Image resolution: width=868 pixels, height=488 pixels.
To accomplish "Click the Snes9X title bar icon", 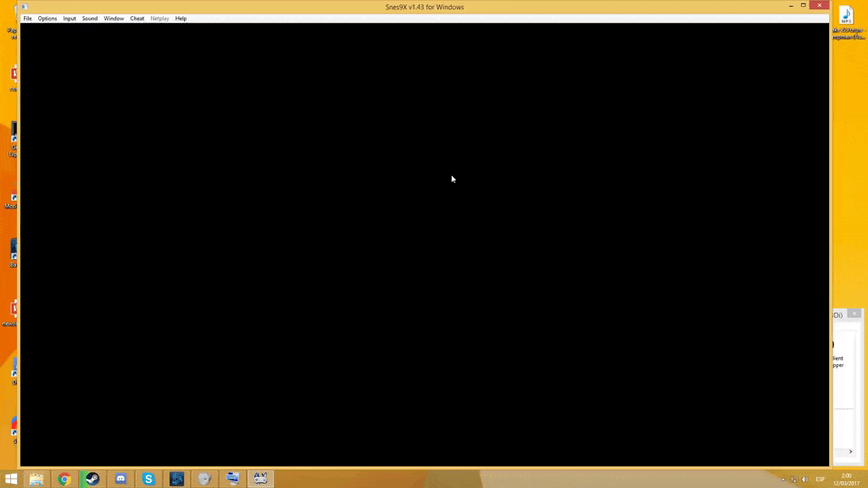I will point(25,7).
